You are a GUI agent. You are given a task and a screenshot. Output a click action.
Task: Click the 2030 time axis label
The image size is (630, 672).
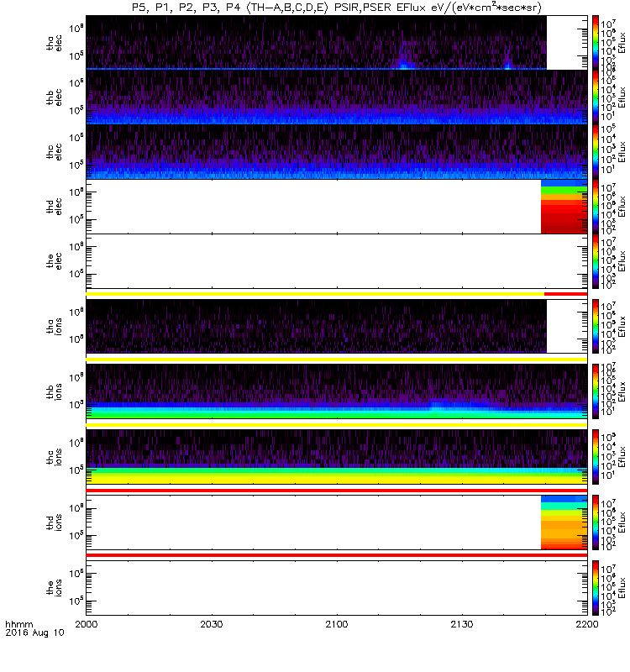(212, 624)
